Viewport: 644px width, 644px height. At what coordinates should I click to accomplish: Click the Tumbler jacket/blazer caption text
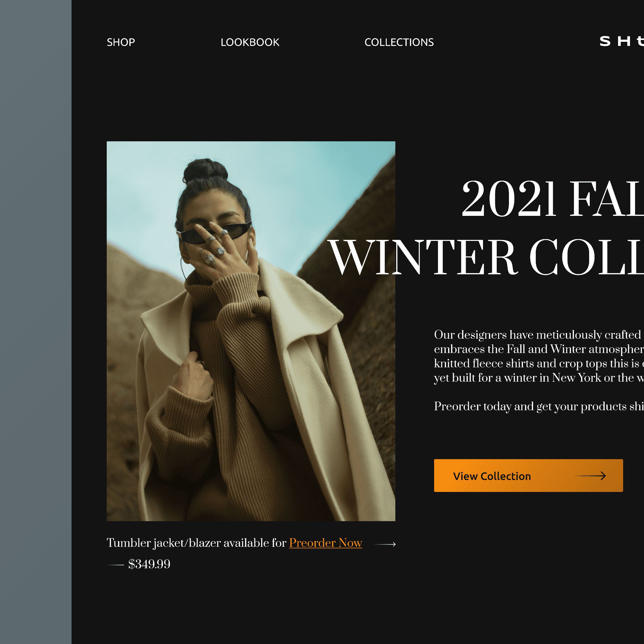(x=196, y=543)
